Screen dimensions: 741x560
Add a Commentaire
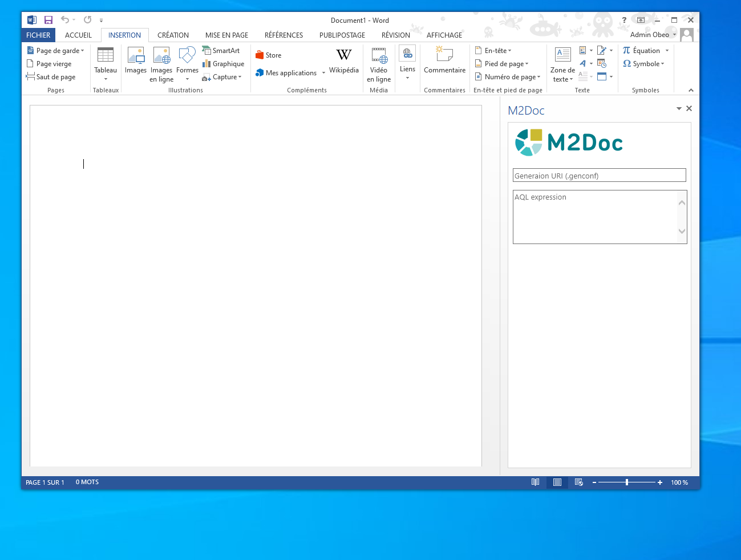(x=444, y=60)
